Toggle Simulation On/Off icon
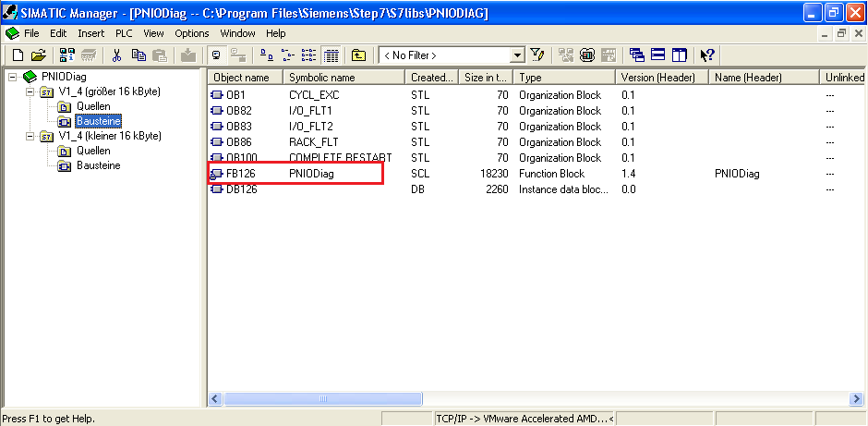The width and height of the screenshot is (868, 426). (587, 55)
